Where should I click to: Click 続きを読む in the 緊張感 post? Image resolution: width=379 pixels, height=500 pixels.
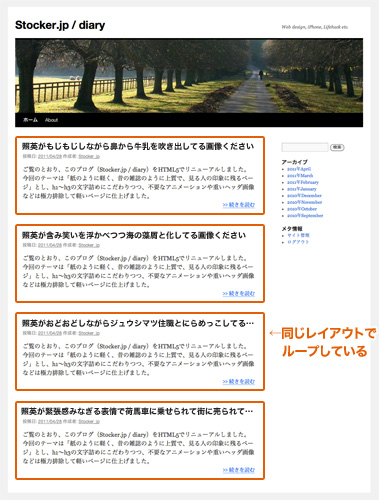pos(239,470)
